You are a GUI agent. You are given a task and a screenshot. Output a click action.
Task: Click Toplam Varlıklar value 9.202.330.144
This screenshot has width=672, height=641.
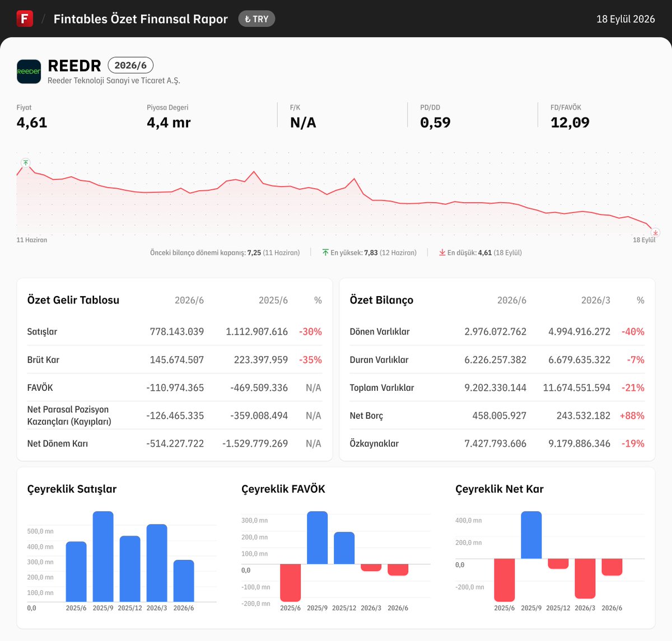tap(495, 387)
